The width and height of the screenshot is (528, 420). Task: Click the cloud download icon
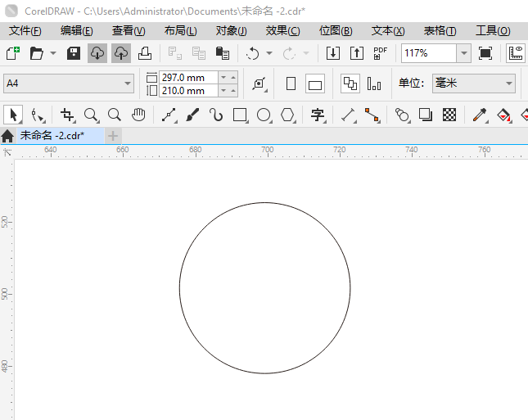[x=97, y=53]
